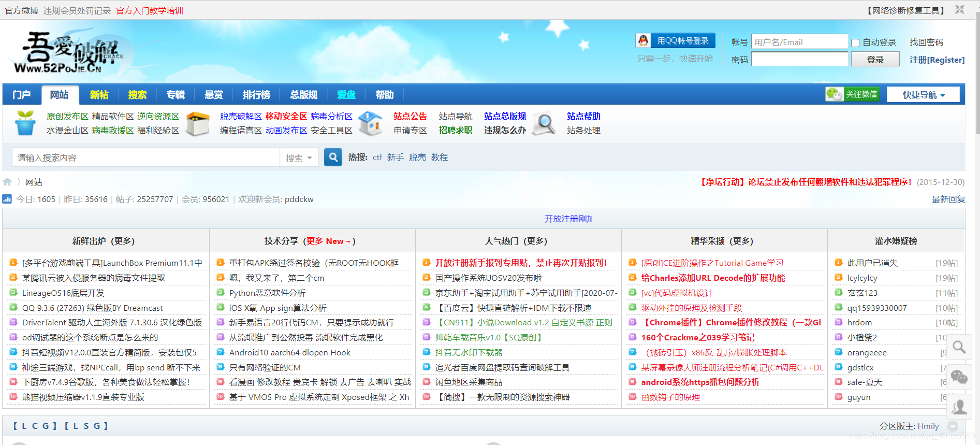Toggle the 自动登录 checkbox
This screenshot has height=445, width=980.
[x=855, y=43]
